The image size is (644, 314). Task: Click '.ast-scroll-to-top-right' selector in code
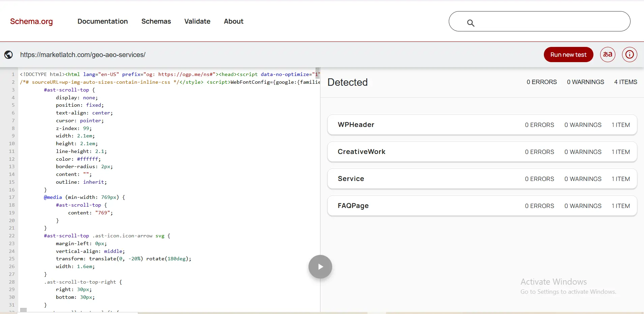(80, 282)
